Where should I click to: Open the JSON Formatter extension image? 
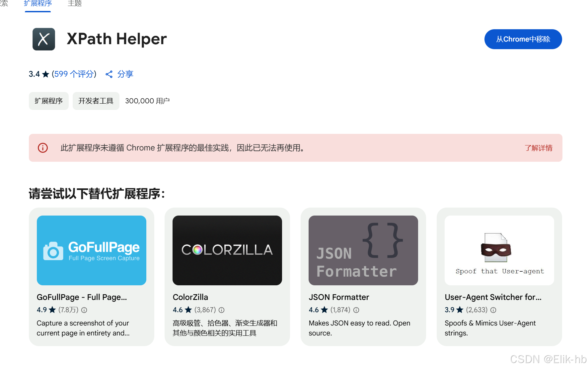(x=363, y=250)
